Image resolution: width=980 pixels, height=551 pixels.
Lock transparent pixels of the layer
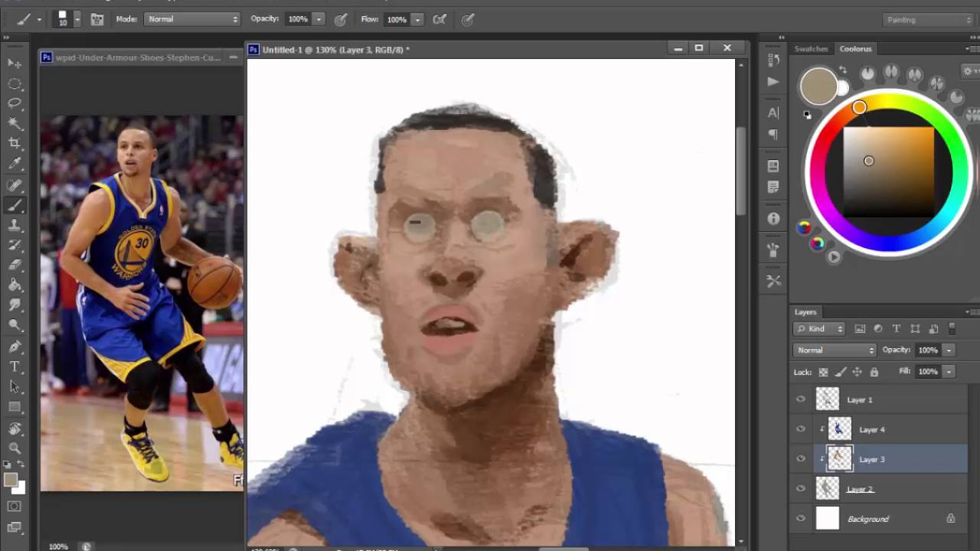(823, 372)
